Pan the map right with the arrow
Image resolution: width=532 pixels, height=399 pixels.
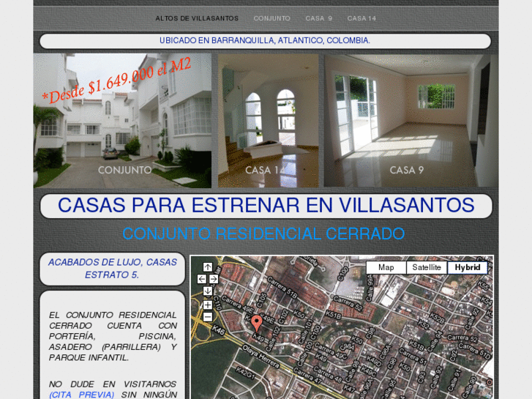[214, 279]
